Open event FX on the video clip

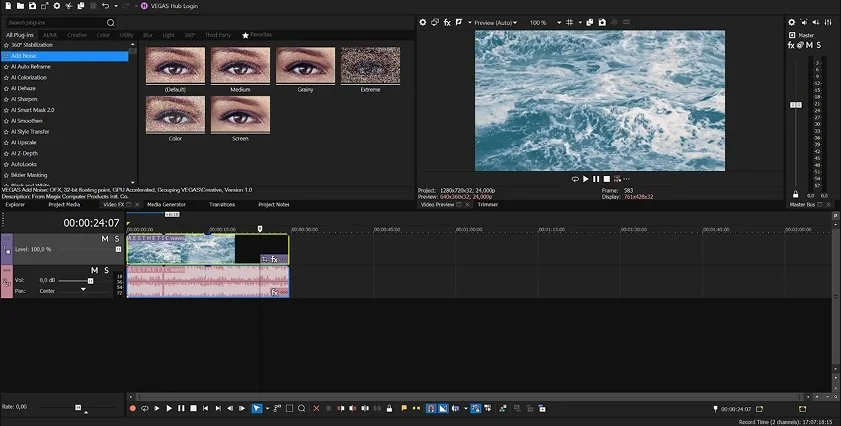pos(275,259)
